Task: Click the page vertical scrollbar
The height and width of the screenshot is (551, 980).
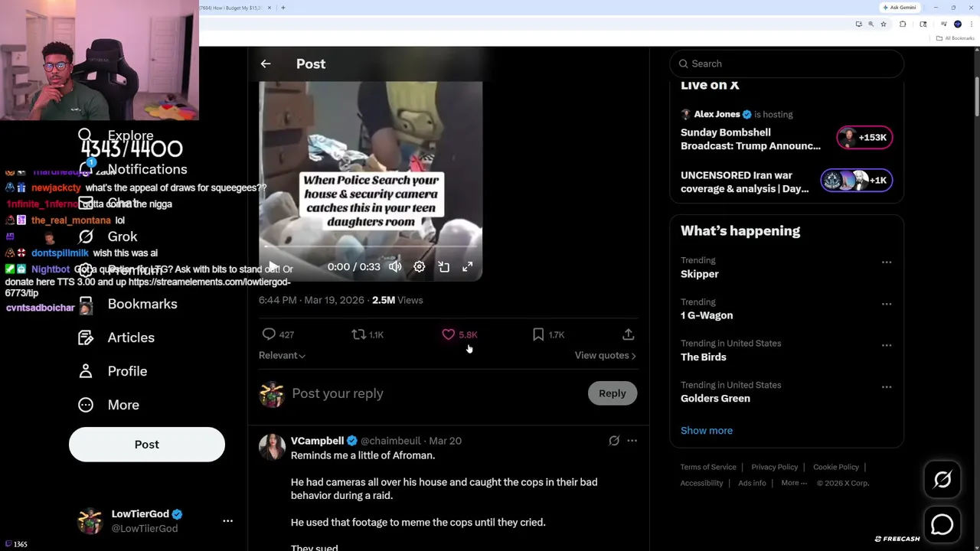Action: click(976, 97)
